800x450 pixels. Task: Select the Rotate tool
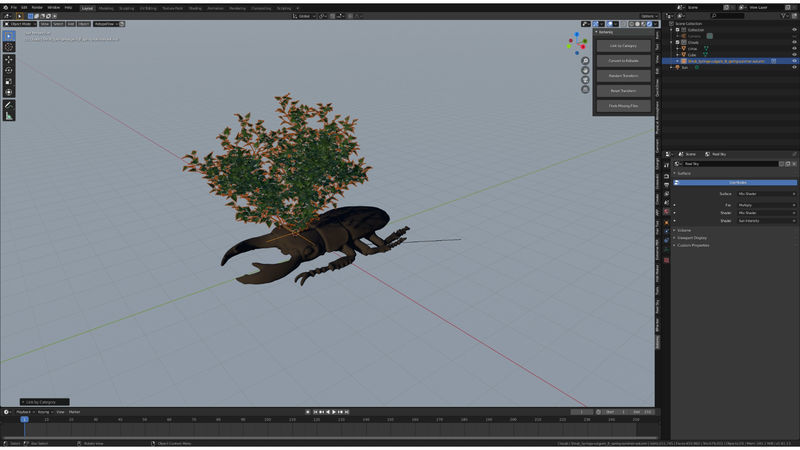9,70
